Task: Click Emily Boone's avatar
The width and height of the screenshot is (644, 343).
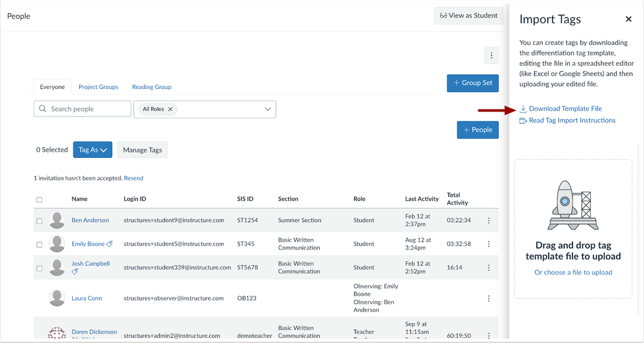Action: [57, 244]
